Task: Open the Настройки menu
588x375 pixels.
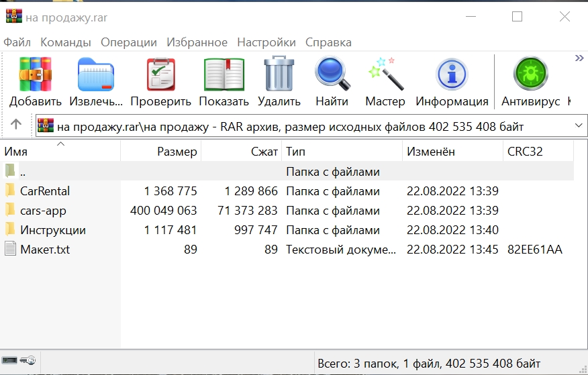Action: pos(266,42)
